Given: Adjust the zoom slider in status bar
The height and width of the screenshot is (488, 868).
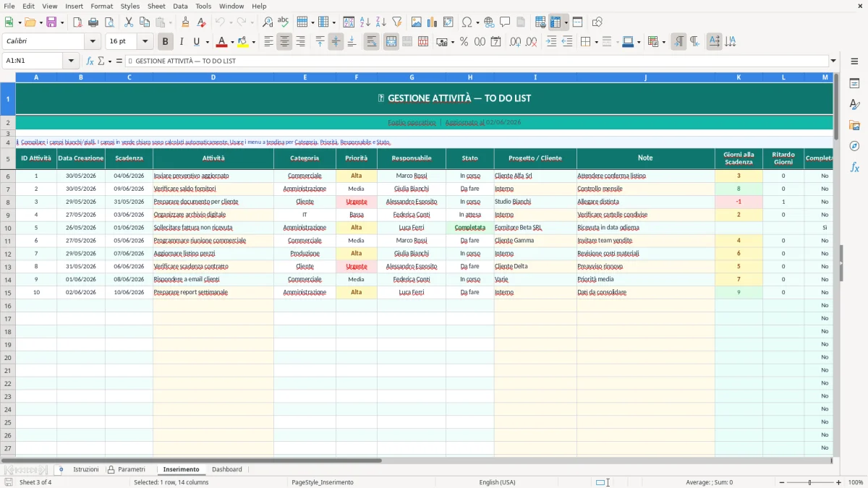Looking at the screenshot, I should point(809,482).
